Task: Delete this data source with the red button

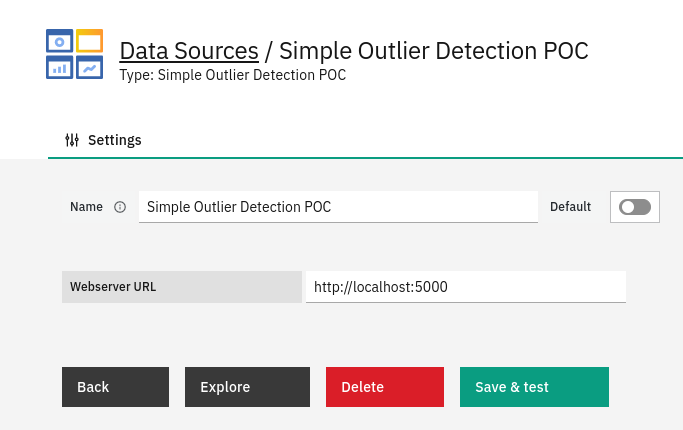Action: [385, 387]
